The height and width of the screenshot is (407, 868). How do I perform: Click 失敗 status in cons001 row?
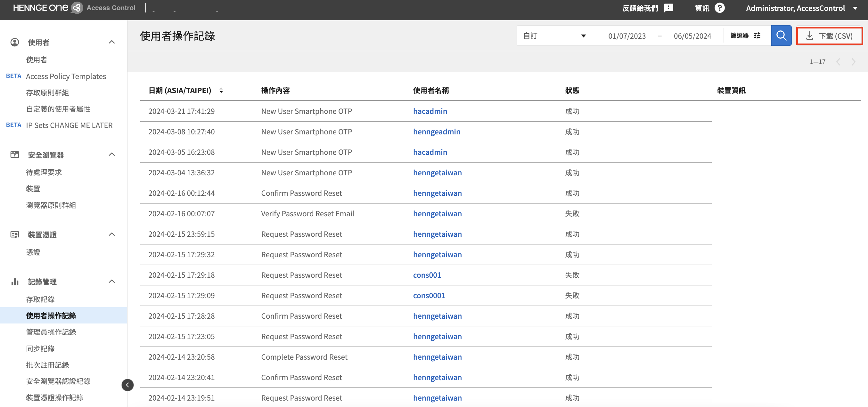click(572, 275)
